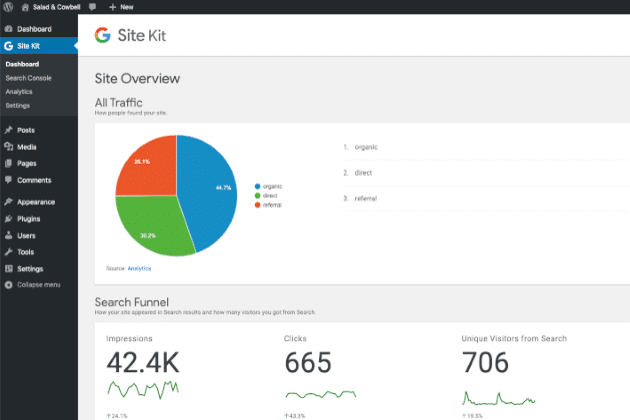This screenshot has width=630, height=420.
Task: Open the Analytics submenu item
Action: pos(19,92)
